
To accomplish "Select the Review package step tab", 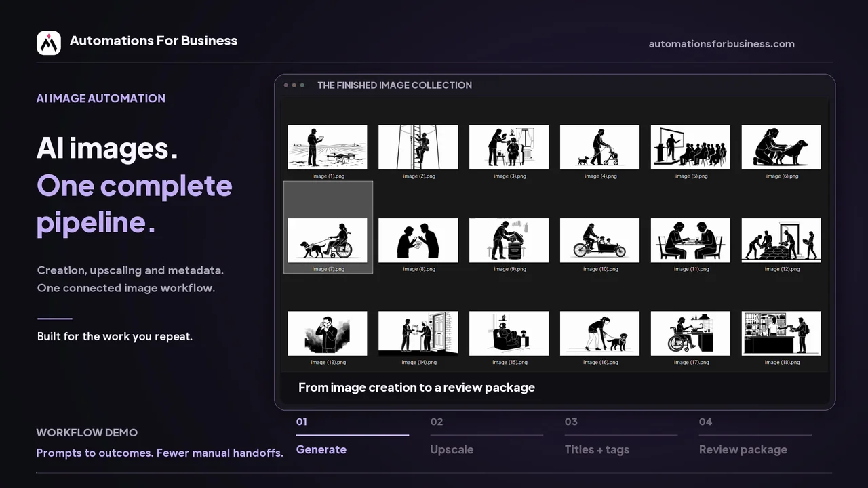I will [x=755, y=436].
